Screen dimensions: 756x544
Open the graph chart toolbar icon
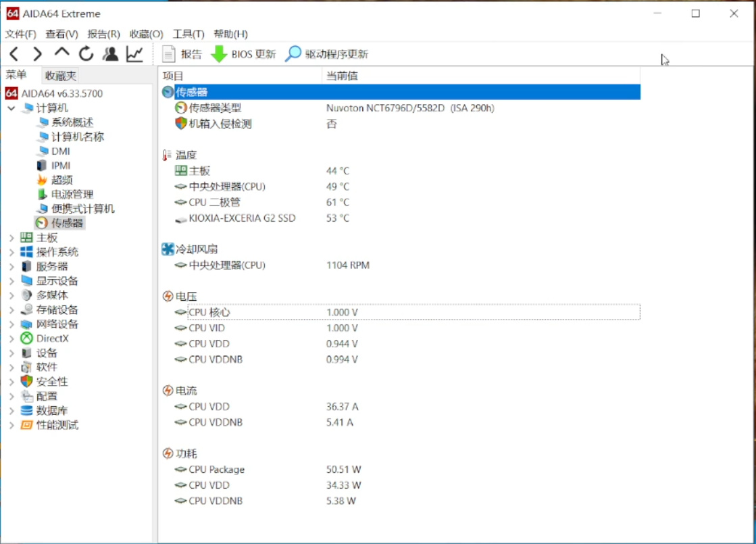pyautogui.click(x=134, y=54)
